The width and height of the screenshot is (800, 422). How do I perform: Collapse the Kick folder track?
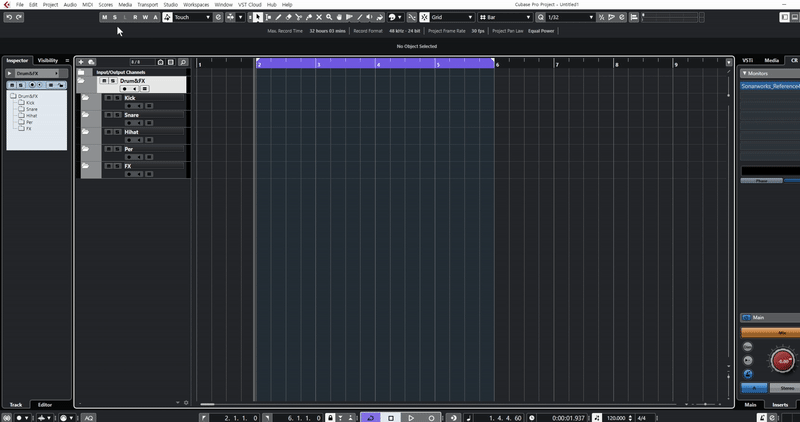pos(85,98)
